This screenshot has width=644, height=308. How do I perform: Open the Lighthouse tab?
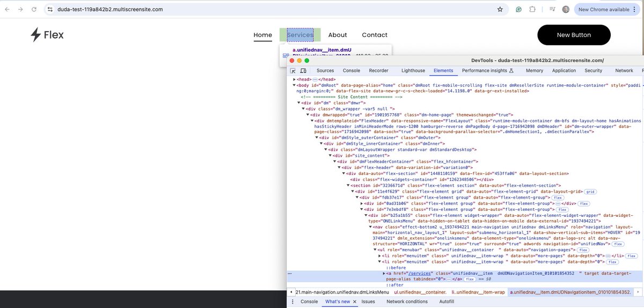[x=413, y=70]
